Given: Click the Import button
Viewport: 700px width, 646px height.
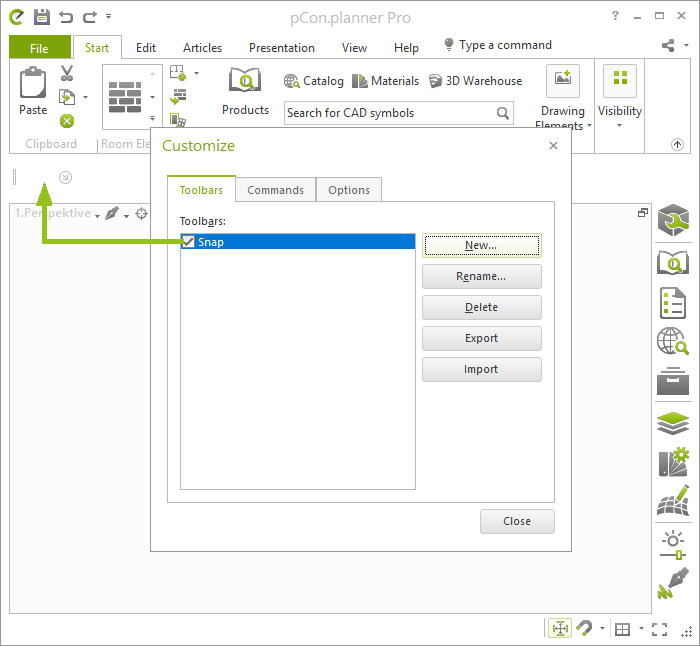Looking at the screenshot, I should click(482, 369).
